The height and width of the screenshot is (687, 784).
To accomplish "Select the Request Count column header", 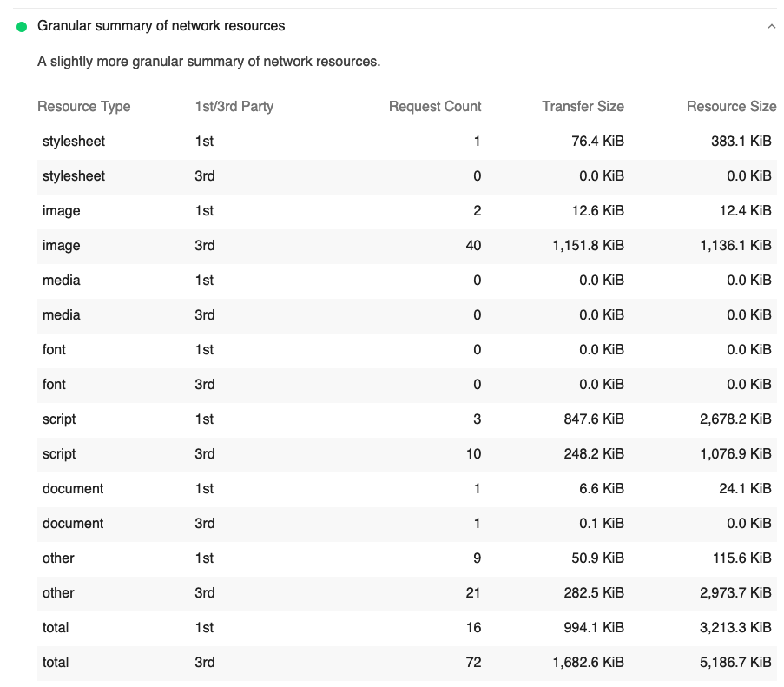I will click(434, 107).
